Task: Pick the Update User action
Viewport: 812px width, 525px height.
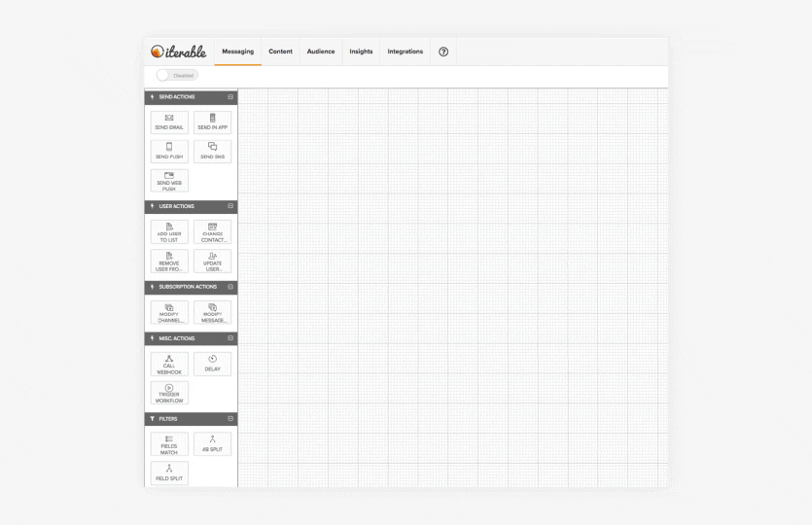Action: pyautogui.click(x=212, y=261)
